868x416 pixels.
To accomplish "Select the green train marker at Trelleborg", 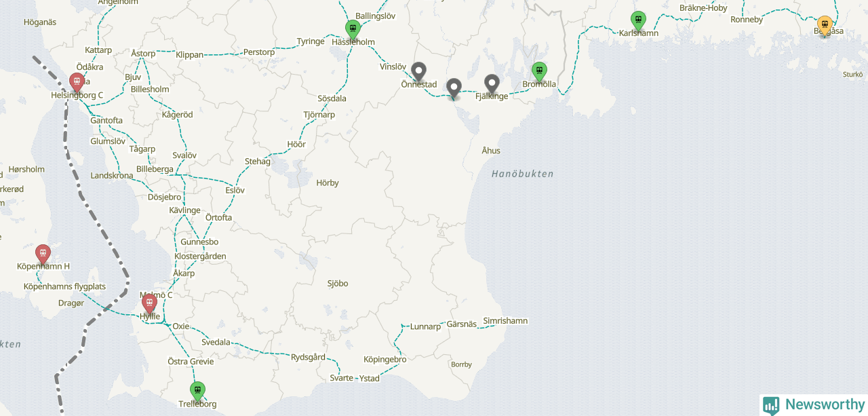I will coord(197,391).
